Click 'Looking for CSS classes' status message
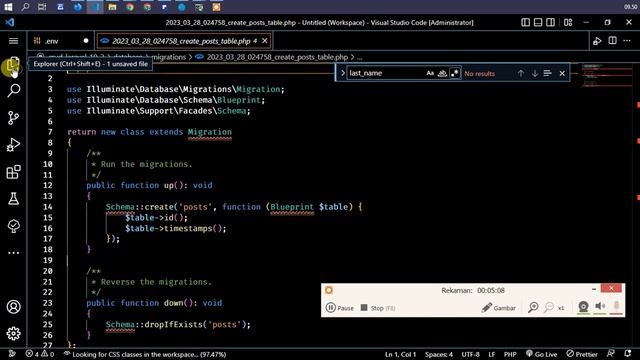This screenshot has height=360, width=640. (x=145, y=354)
